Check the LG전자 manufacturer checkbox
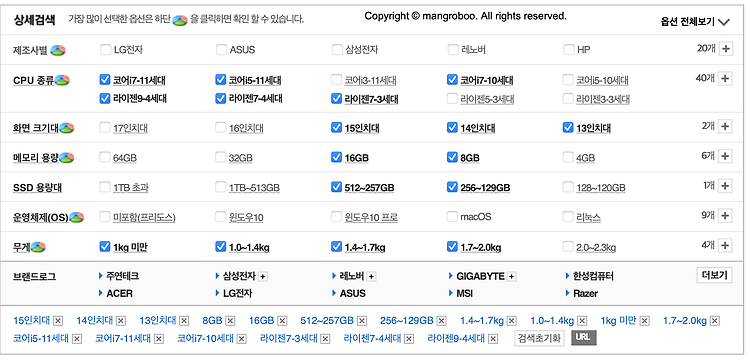 (x=105, y=50)
